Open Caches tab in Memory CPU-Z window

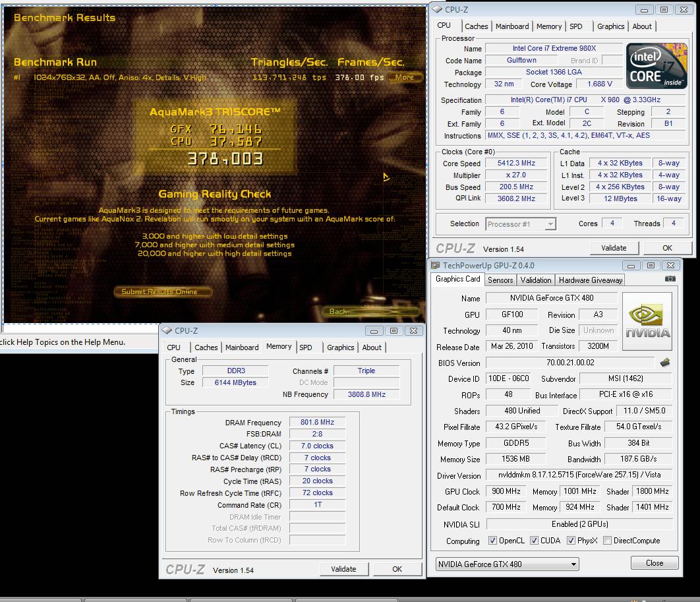click(206, 347)
